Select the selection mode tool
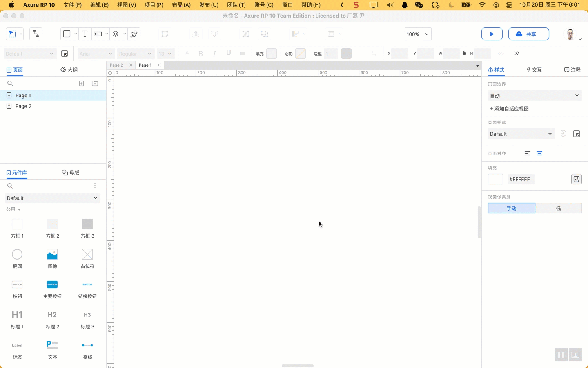 coord(12,34)
